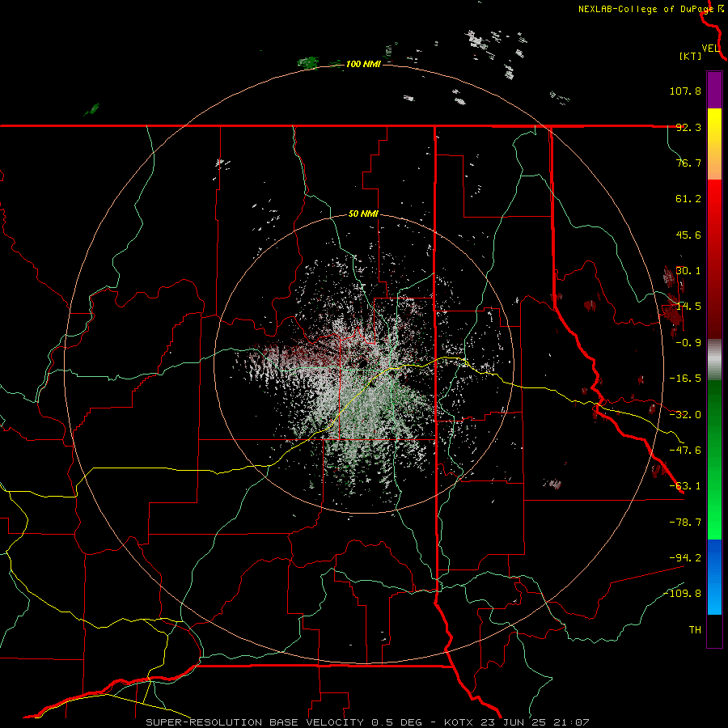Click the gray near-zero segment of color bar
Screen dimensions: 728x728
tap(714, 360)
